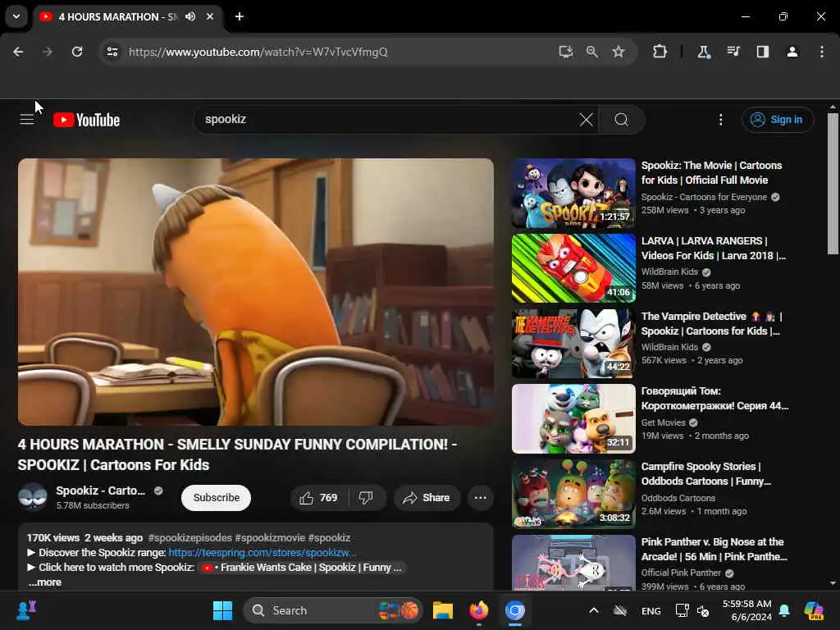Image resolution: width=840 pixels, height=630 pixels.
Task: Click the page vertical scrollbar thumb
Action: click(x=833, y=184)
